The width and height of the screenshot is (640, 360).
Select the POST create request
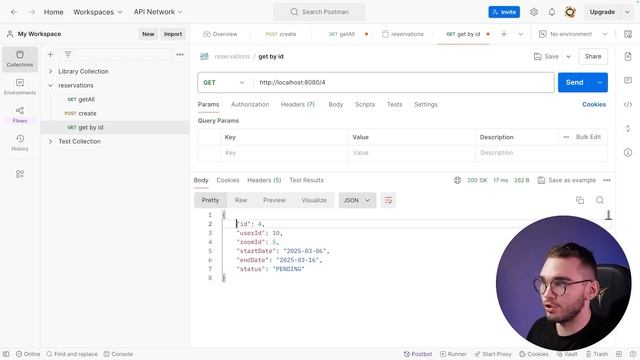coord(114,113)
